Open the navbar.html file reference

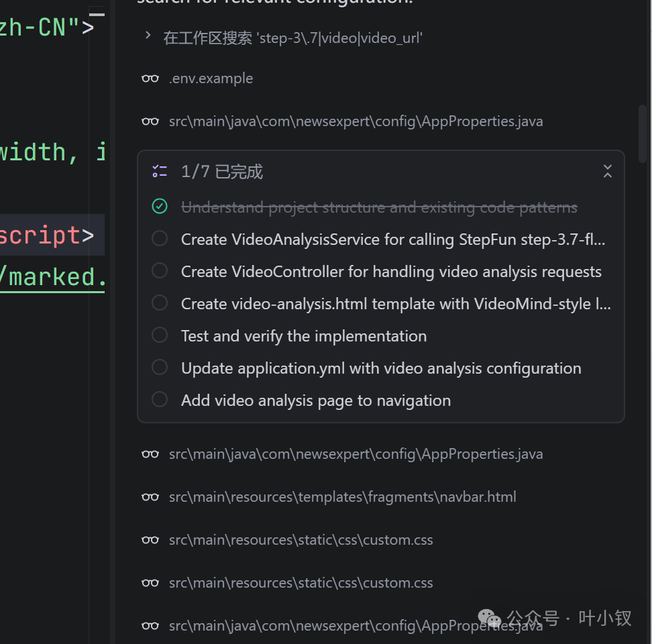coord(343,497)
